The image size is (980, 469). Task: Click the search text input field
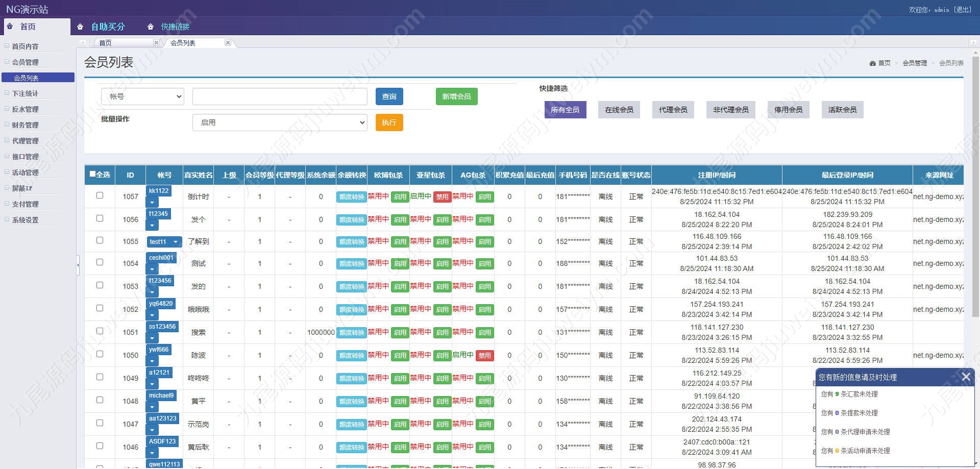[x=280, y=96]
